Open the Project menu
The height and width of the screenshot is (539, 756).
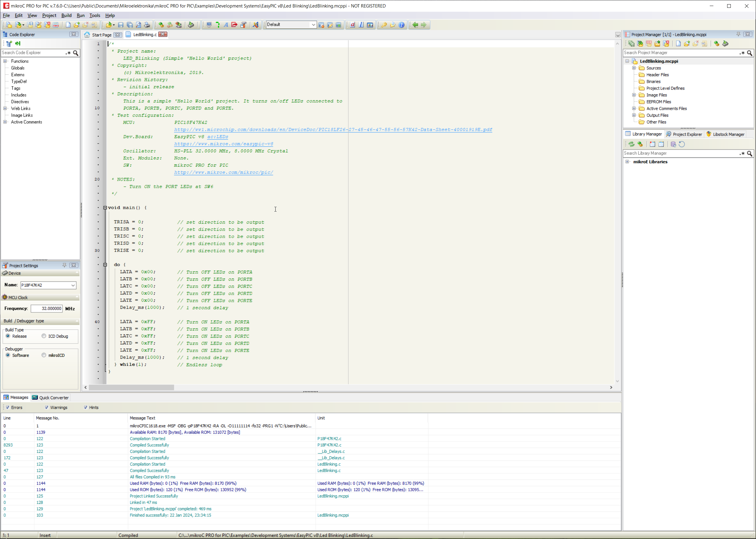click(49, 15)
